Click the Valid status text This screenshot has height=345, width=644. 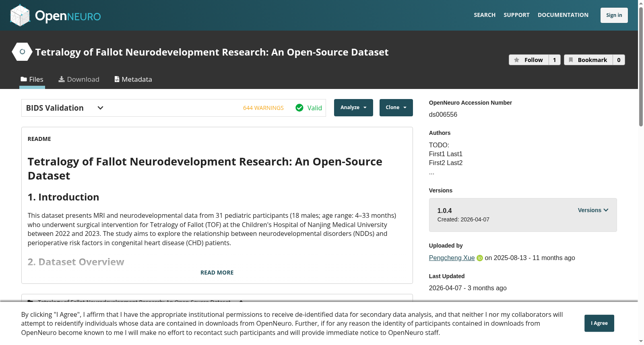click(x=314, y=108)
